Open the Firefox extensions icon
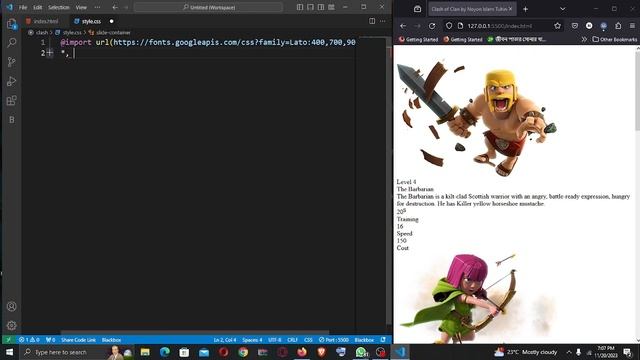640x360 pixels. coord(618,26)
